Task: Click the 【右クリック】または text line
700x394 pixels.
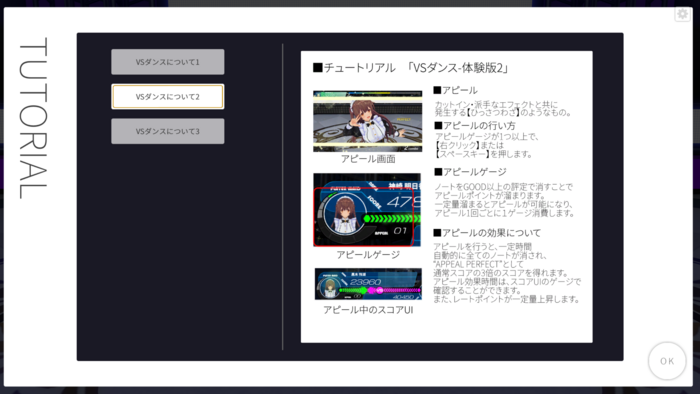Action: point(469,145)
